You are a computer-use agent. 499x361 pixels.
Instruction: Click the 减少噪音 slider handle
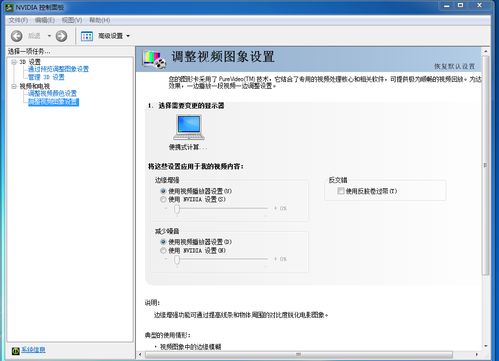(177, 260)
